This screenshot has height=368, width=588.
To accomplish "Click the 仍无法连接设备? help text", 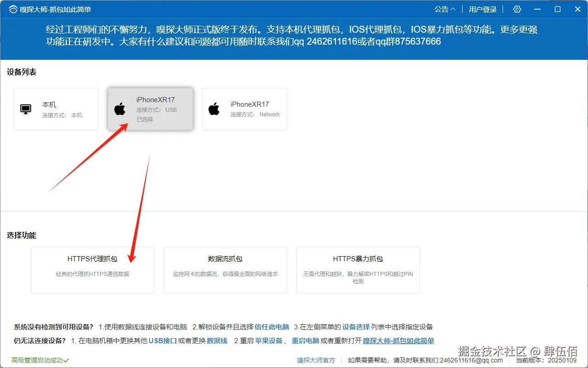I will (40, 341).
